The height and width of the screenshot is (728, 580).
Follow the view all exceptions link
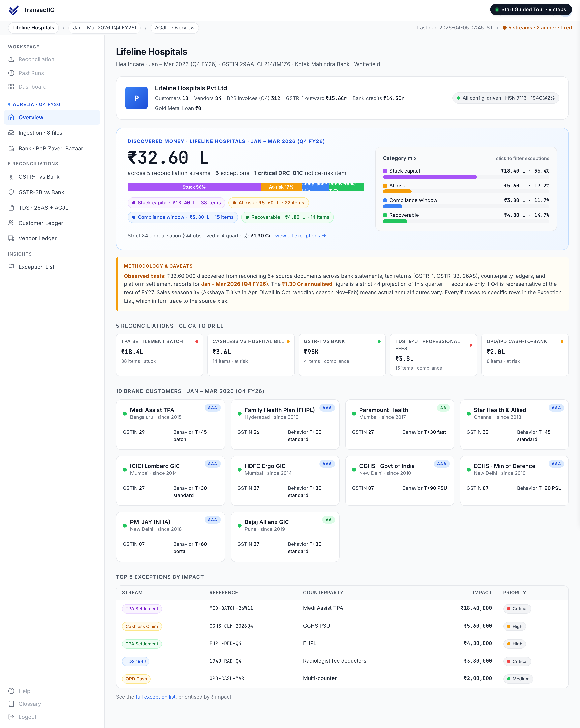300,236
